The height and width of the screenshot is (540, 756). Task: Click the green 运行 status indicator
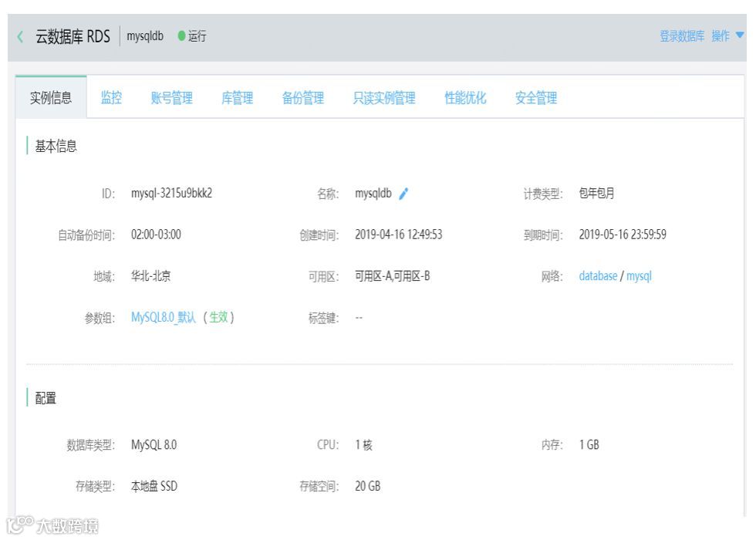tap(192, 36)
